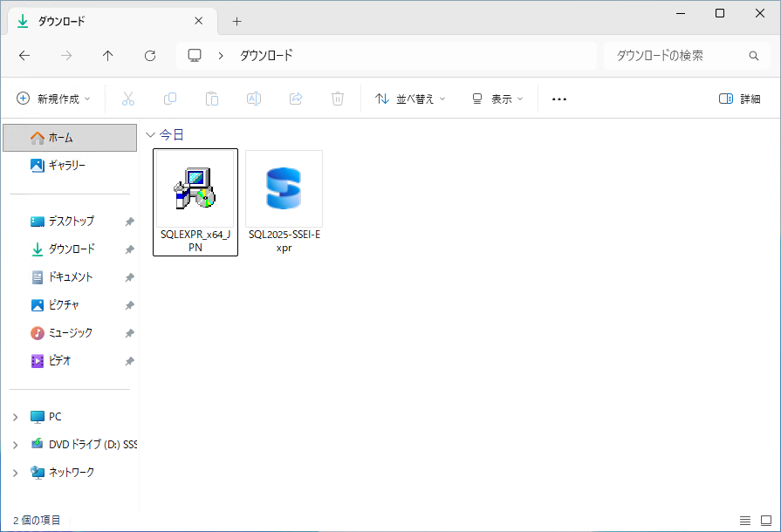This screenshot has height=532, width=781.
Task: Click the pin icon beside ミュージック
Action: 129,333
